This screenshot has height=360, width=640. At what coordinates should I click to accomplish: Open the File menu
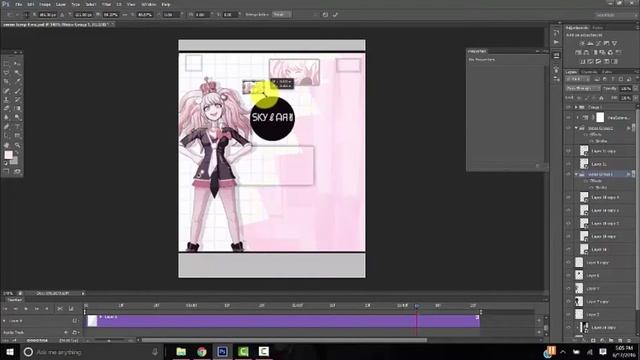[x=18, y=4]
